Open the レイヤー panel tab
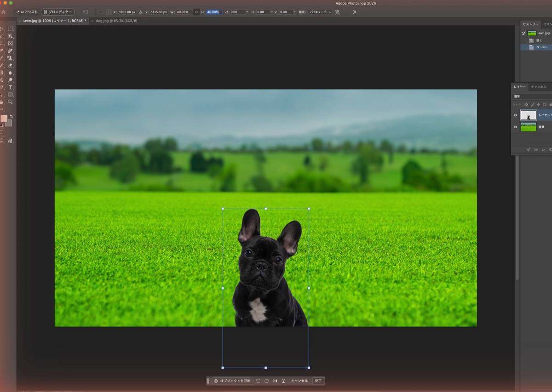The width and height of the screenshot is (552, 392). (x=520, y=87)
